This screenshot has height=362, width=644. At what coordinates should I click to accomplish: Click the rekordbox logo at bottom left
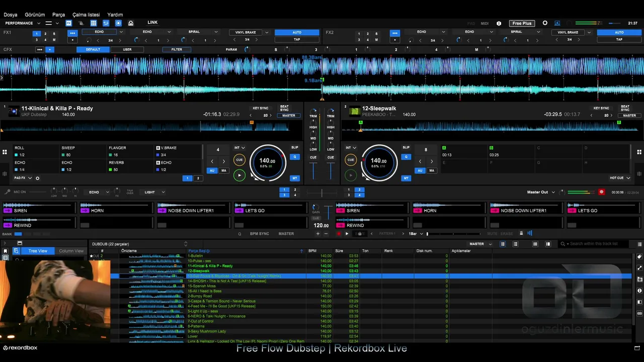tap(20, 348)
